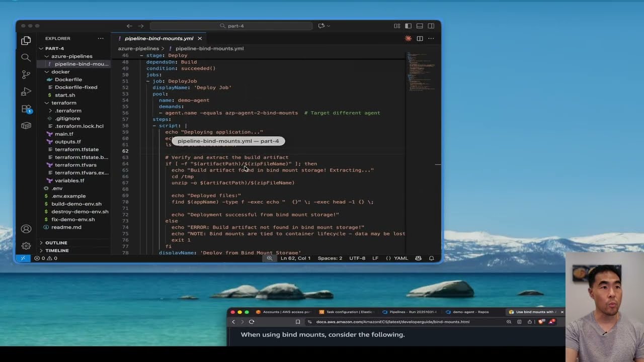Click the browser address bar URL

(x=392, y=322)
